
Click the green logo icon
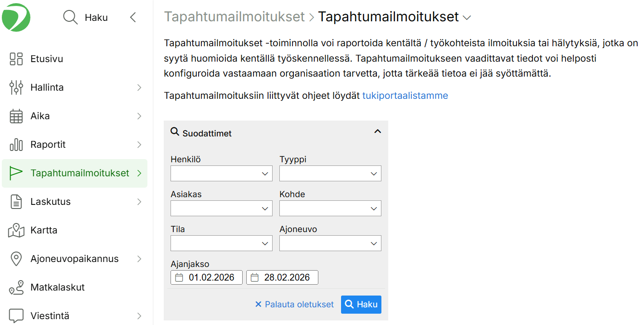(x=16, y=17)
